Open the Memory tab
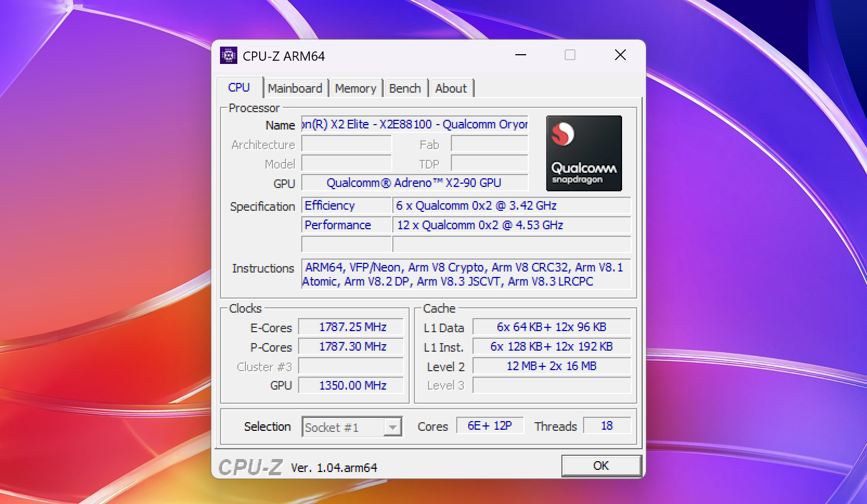Image resolution: width=867 pixels, height=504 pixels. (355, 88)
